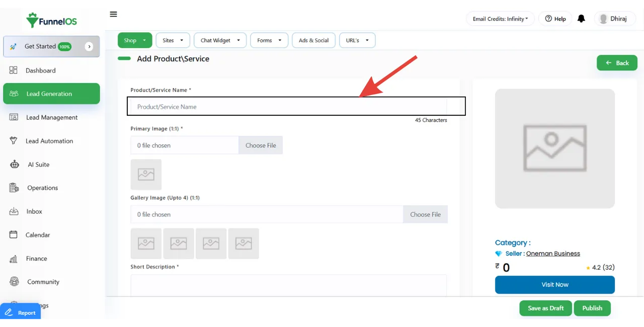
Task: Click the Calendar sidebar icon
Action: click(14, 235)
